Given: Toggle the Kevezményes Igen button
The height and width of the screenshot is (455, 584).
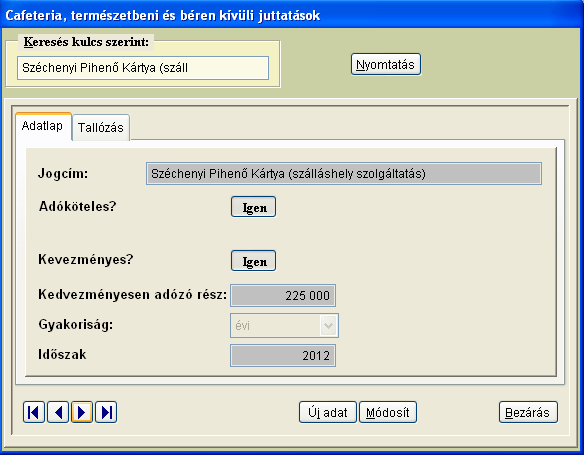Looking at the screenshot, I should click(x=253, y=261).
